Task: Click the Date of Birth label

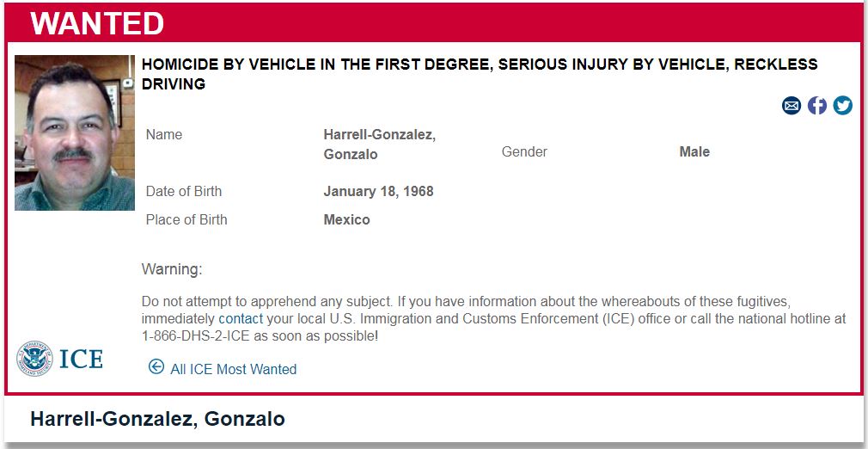Action: coord(184,191)
